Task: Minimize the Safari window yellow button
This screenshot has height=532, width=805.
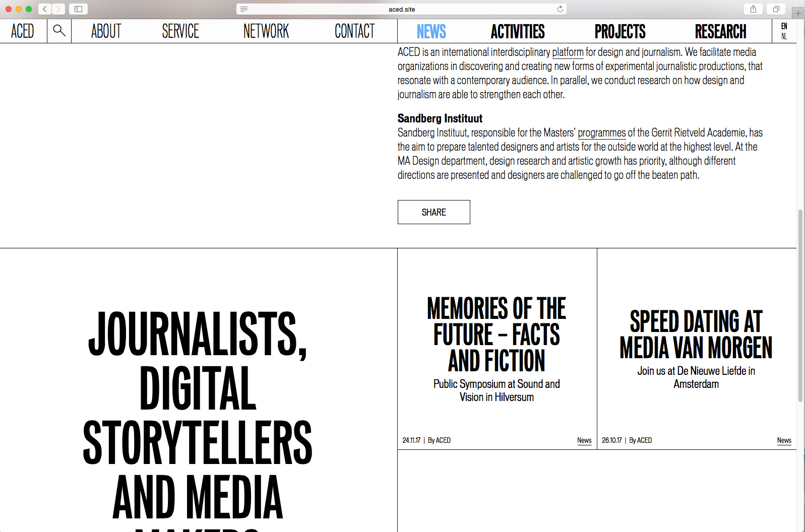Action: [19, 9]
